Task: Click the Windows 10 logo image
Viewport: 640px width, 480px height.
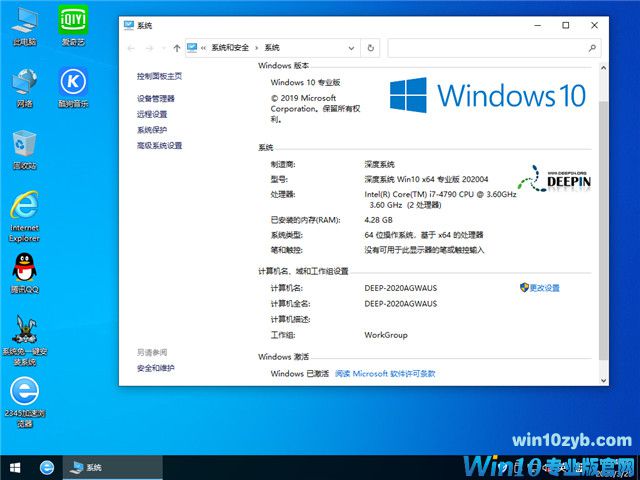Action: 488,96
